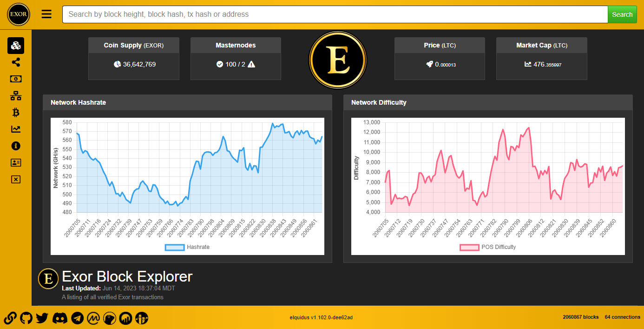This screenshot has width=644, height=329.
Task: Open the Discord icon in footer
Action: click(x=59, y=318)
